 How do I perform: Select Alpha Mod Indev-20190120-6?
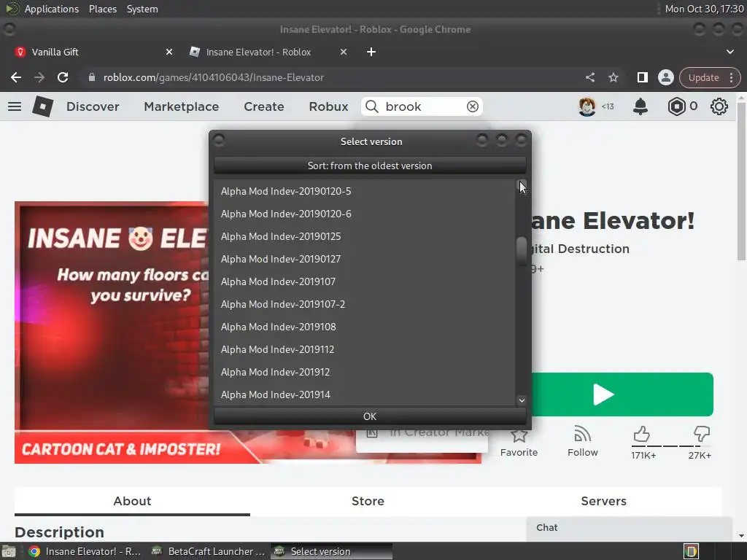(365, 214)
